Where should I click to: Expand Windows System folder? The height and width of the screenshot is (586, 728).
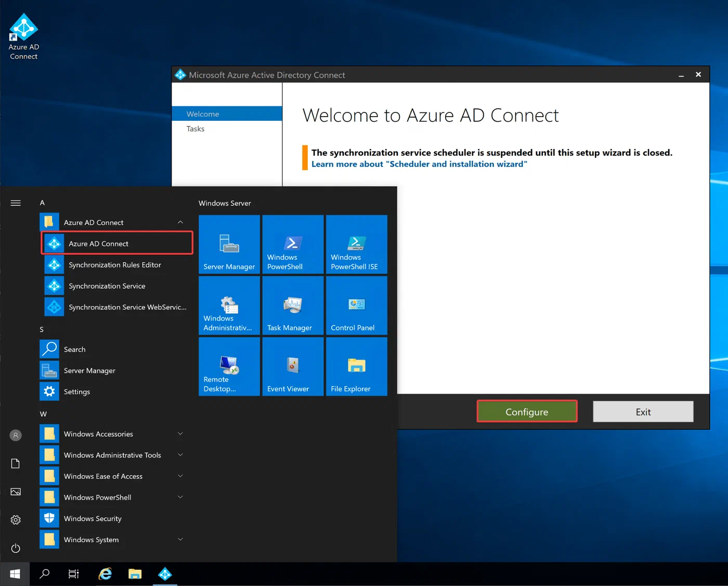tap(114, 540)
